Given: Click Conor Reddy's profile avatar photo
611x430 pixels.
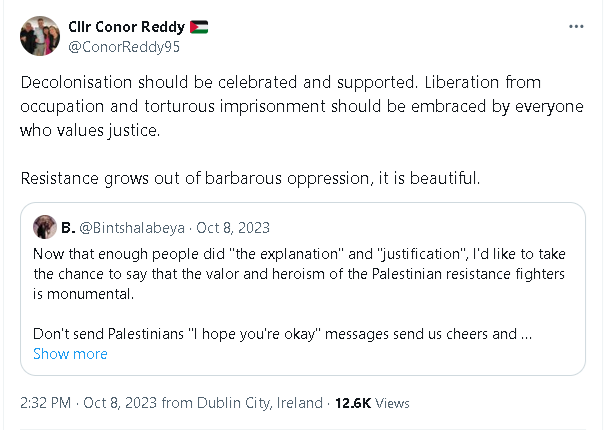Looking at the screenshot, I should (39, 36).
